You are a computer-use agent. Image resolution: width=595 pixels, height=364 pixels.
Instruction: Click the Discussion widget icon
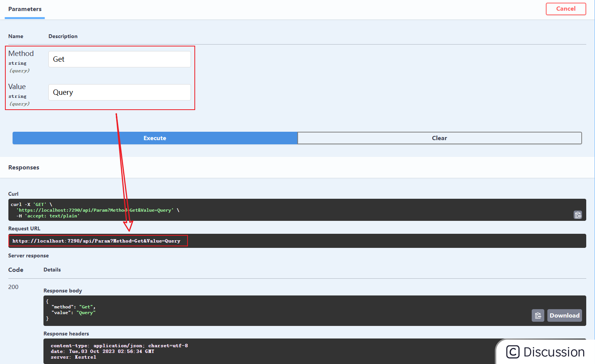(x=512, y=351)
